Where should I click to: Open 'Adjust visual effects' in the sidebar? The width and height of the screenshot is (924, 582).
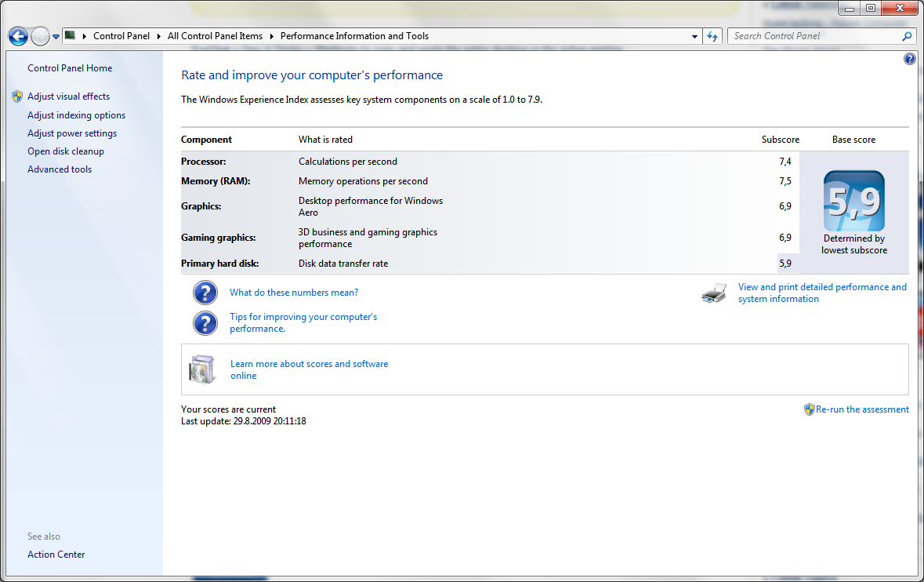tap(68, 96)
